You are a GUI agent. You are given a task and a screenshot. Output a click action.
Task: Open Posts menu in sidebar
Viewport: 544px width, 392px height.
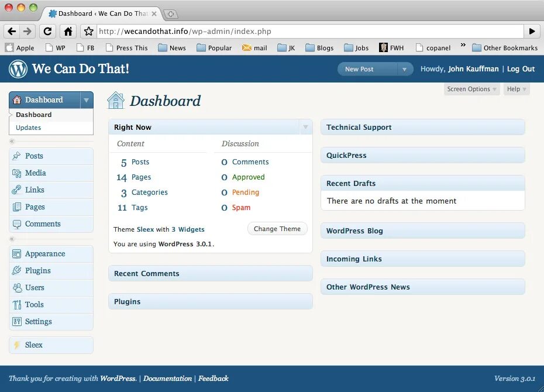(x=51, y=156)
